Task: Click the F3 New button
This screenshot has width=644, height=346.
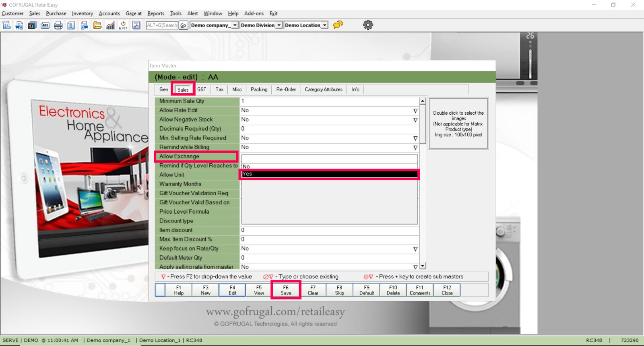Action: [x=206, y=290]
